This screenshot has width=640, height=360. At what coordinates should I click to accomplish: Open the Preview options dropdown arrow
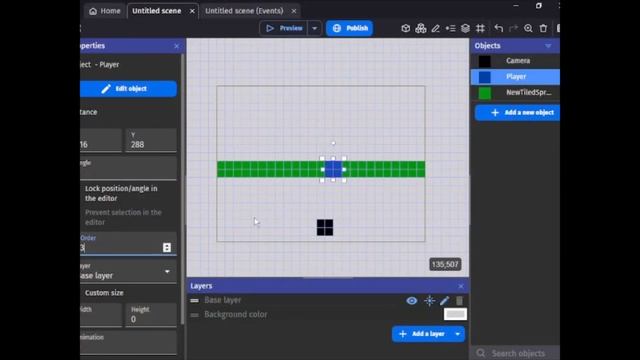(x=314, y=28)
